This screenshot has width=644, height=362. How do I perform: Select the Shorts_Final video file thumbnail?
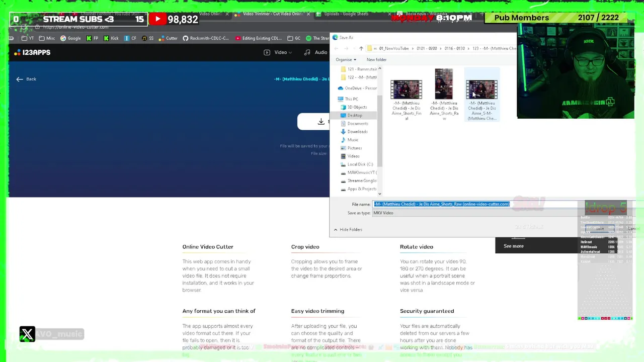[x=407, y=89]
